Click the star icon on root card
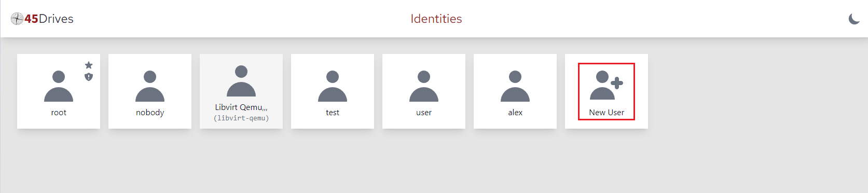This screenshot has width=868, height=193. 89,65
